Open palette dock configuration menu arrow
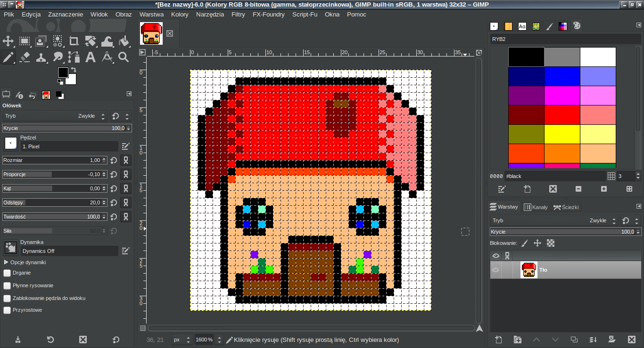Screen dimensions: 644x348 tap(639, 25)
